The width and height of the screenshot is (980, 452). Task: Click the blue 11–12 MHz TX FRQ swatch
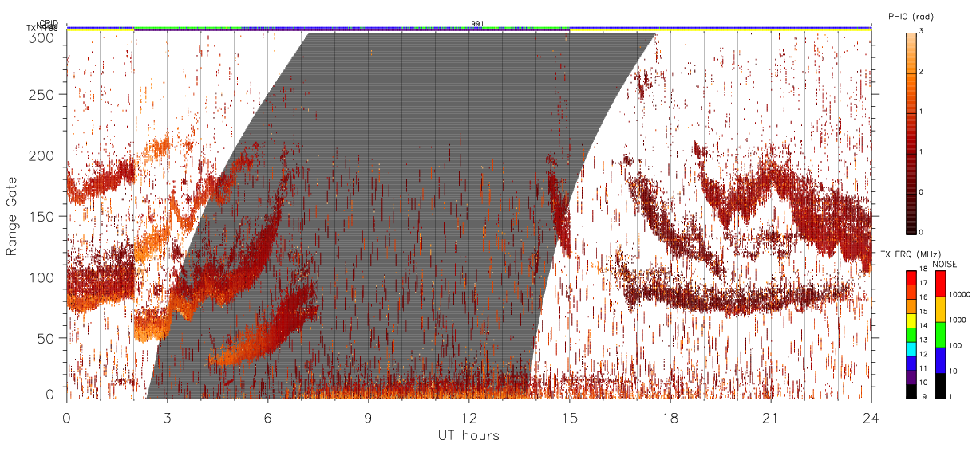point(911,363)
